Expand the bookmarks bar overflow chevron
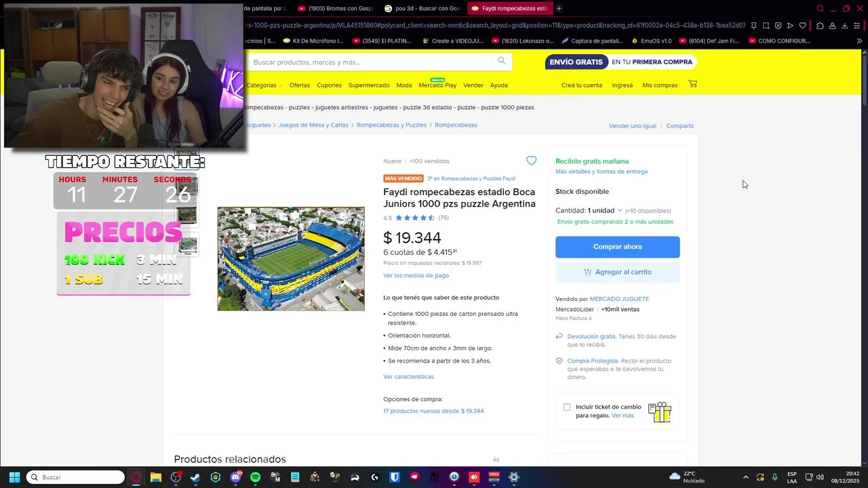This screenshot has width=868, height=488. coord(859,41)
